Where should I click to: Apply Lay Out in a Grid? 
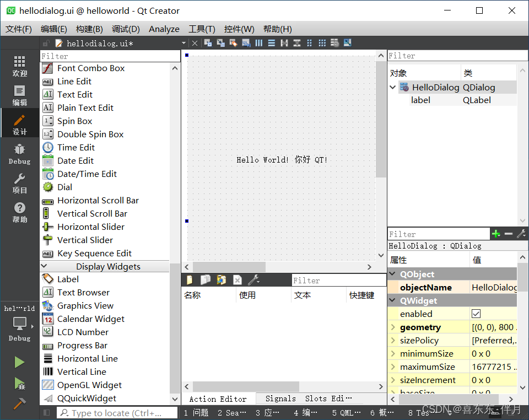click(322, 43)
